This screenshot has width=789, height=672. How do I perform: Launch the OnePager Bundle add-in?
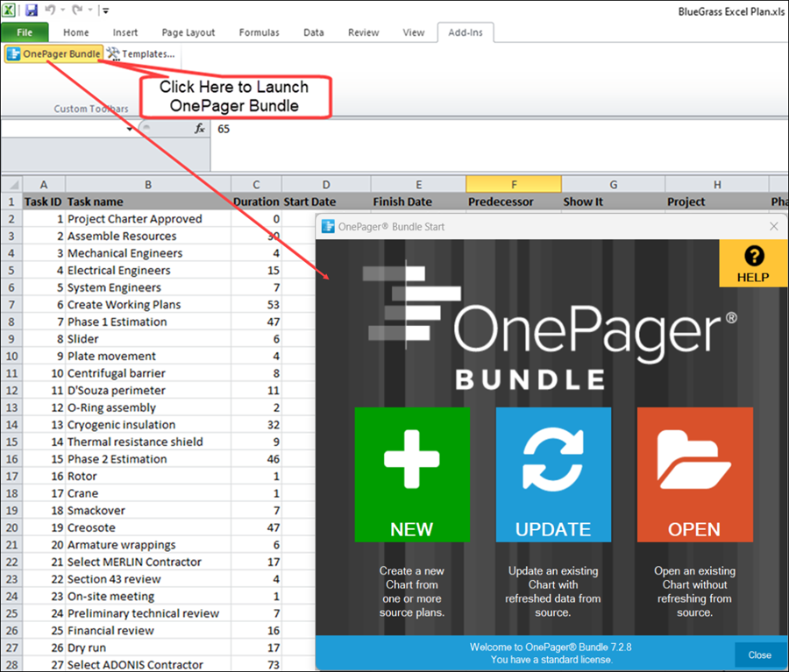[x=53, y=53]
